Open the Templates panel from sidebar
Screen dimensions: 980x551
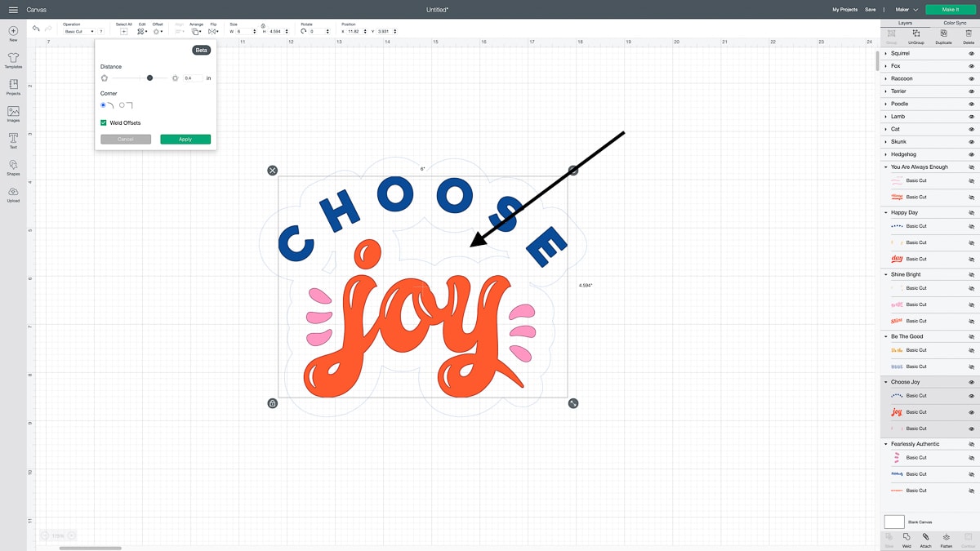pos(13,60)
